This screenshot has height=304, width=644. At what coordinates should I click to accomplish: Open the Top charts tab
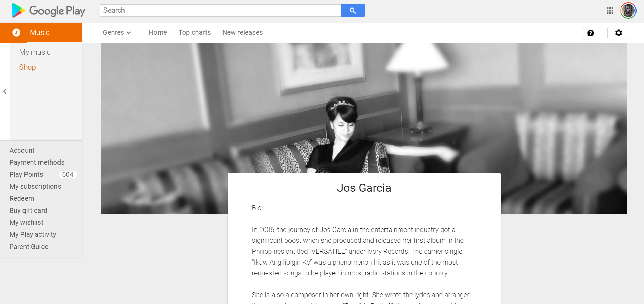[195, 32]
